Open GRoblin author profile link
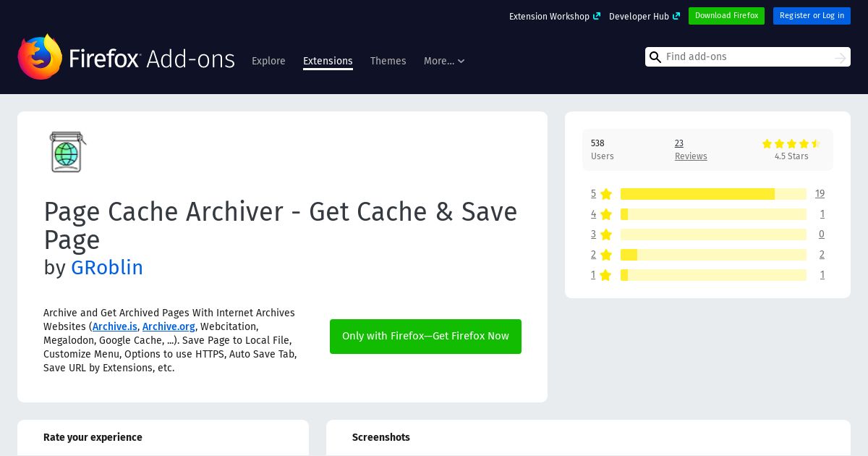868x456 pixels. click(x=107, y=268)
